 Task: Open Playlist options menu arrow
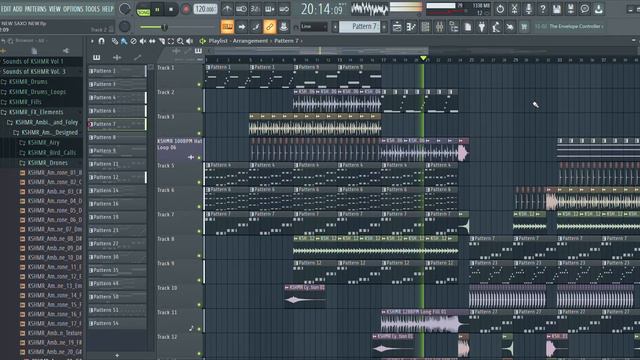point(92,41)
